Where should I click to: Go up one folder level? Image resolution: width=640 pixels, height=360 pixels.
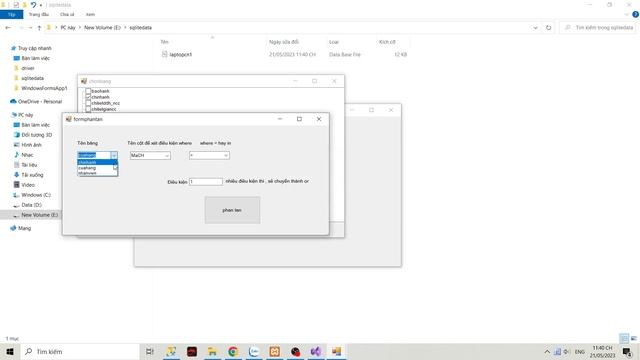click(39, 28)
